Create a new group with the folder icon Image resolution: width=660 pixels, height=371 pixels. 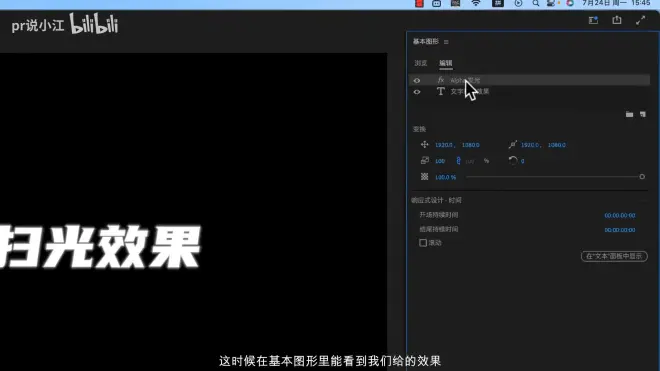click(x=629, y=114)
